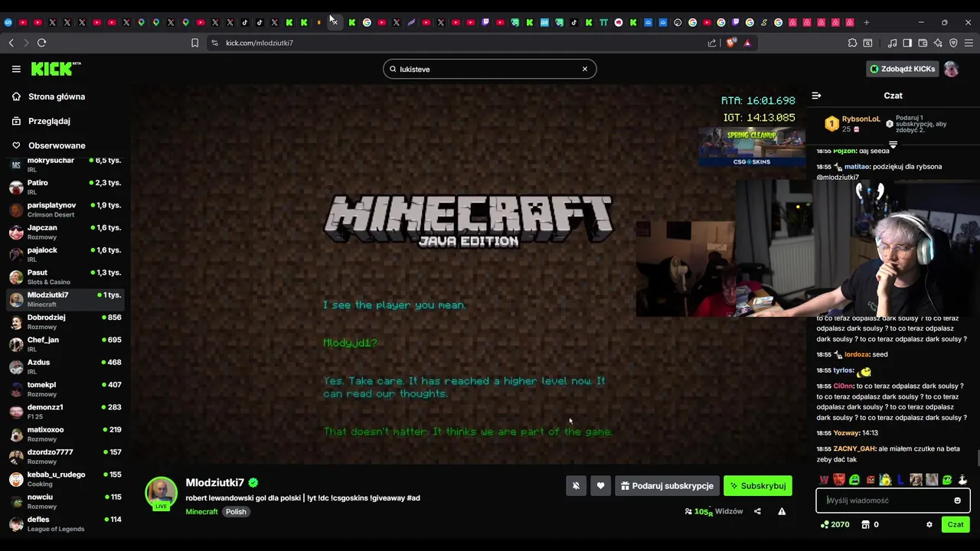Open Chef_jan IRL stream

(65, 344)
